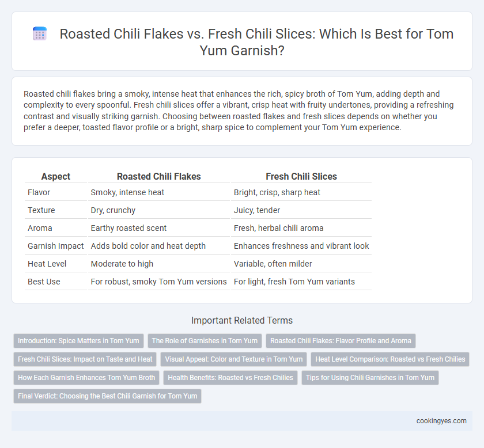Screen dimensions: 484x448
Task: Click the 'Important Related Terms' heading
Action: (242, 320)
